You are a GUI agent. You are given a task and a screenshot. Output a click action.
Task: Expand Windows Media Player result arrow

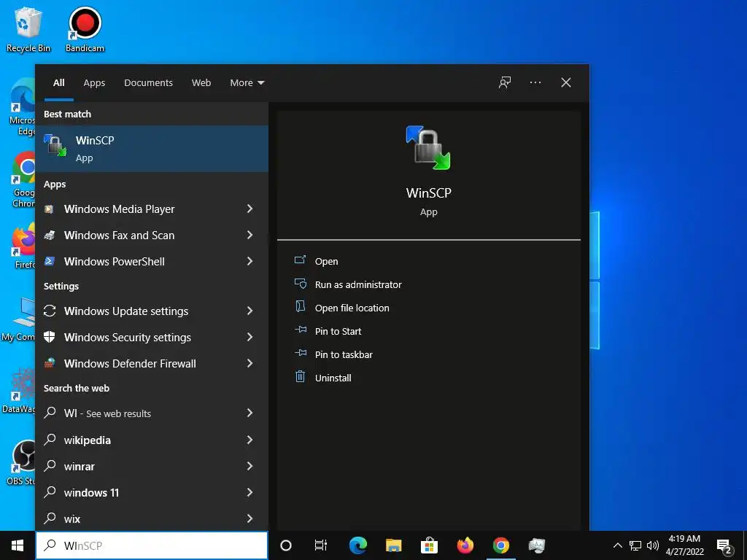point(249,209)
